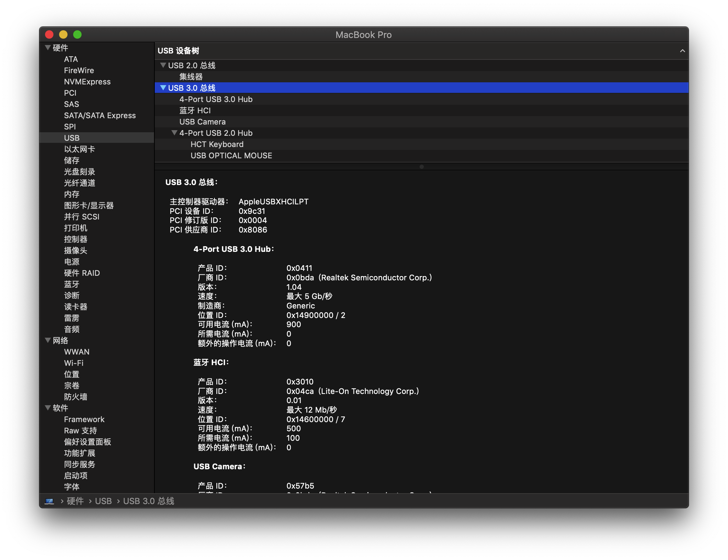Click the computer icon in path bar
The image size is (728, 560).
[49, 501]
